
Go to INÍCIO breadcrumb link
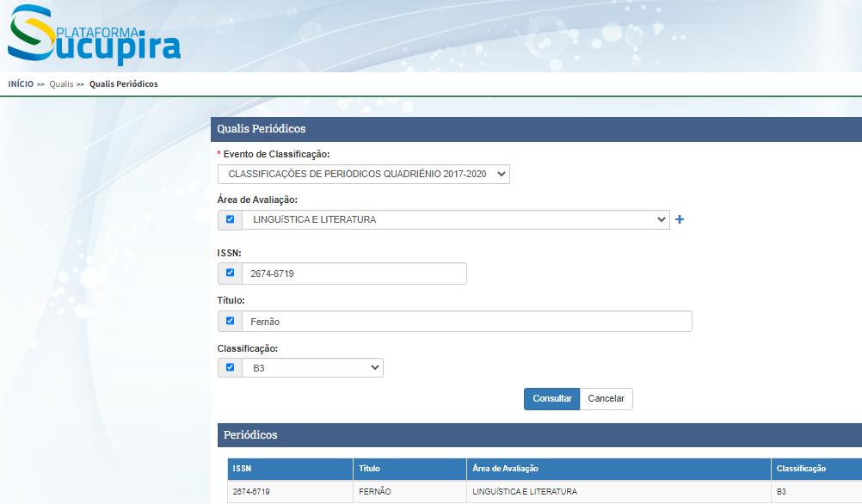pyautogui.click(x=21, y=84)
